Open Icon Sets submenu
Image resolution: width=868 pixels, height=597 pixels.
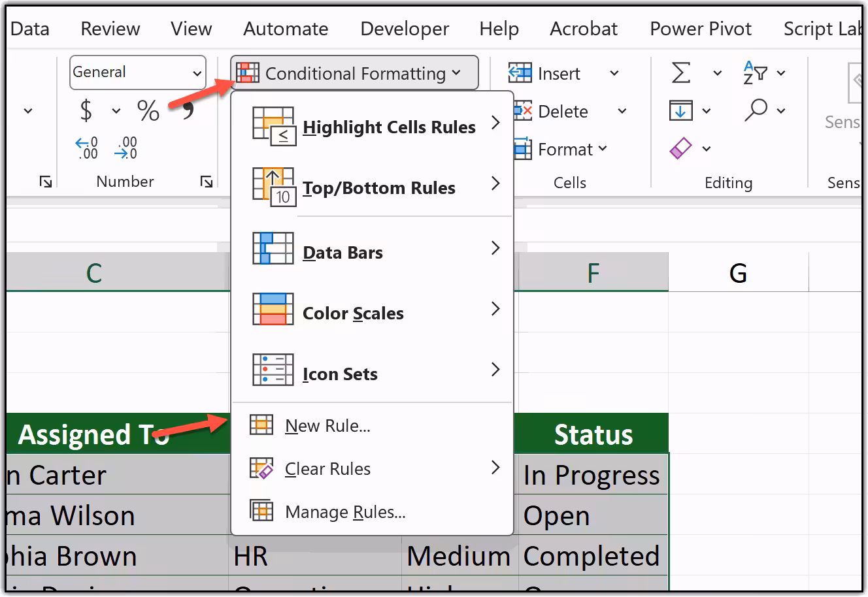tap(373, 373)
